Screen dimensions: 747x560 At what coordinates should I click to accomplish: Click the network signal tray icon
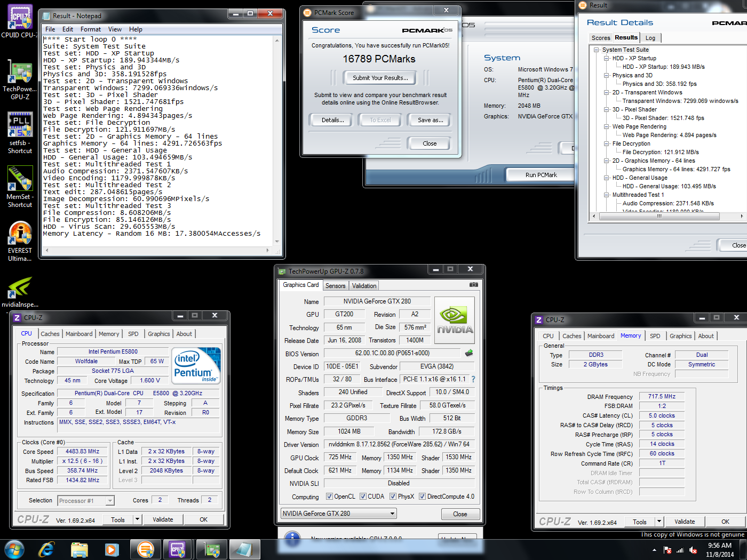(x=680, y=550)
